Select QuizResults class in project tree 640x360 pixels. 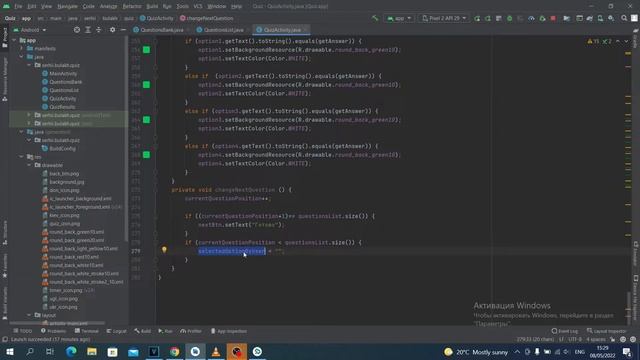(x=62, y=107)
